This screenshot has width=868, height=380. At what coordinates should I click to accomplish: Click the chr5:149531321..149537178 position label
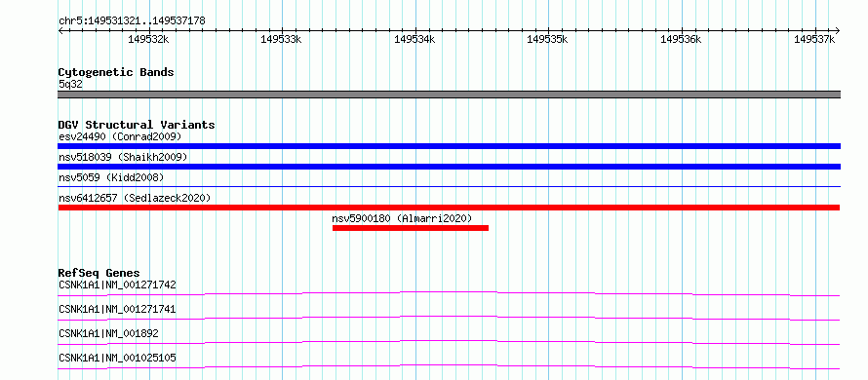coord(132,21)
